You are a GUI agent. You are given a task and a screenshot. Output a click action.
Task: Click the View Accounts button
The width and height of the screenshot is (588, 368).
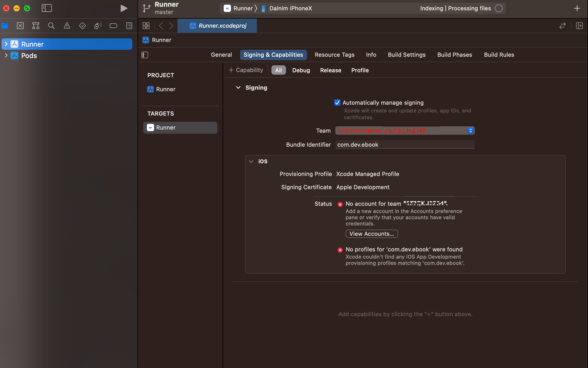372,234
